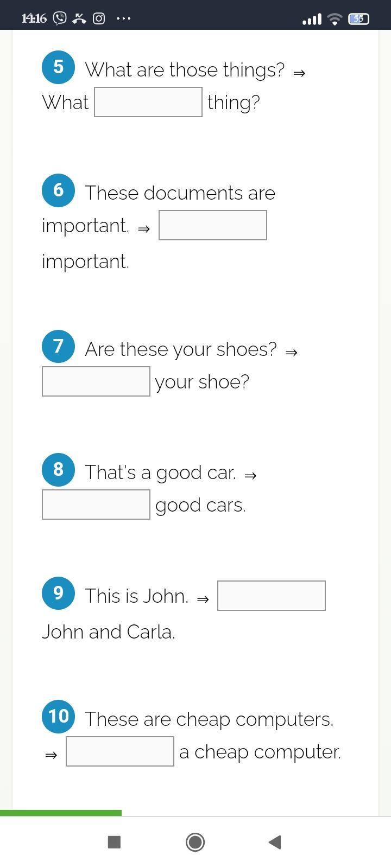This screenshot has width=391, height=868.
Task: Focus the blank field for question 6
Action: point(213,225)
